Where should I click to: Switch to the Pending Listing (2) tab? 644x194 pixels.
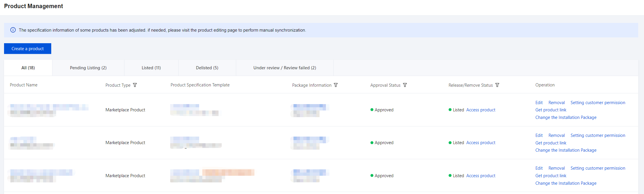pos(88,68)
